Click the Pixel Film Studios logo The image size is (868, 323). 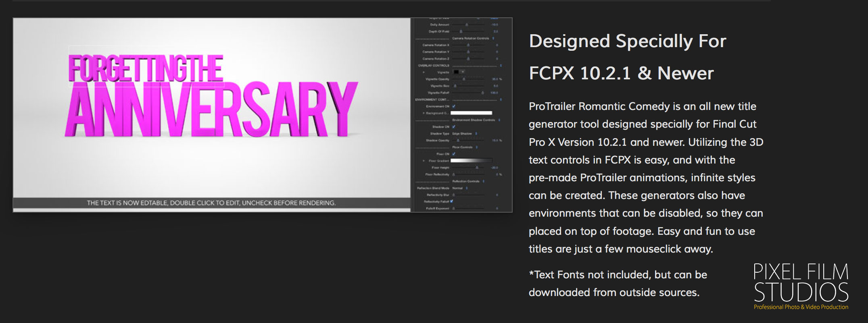[801, 286]
